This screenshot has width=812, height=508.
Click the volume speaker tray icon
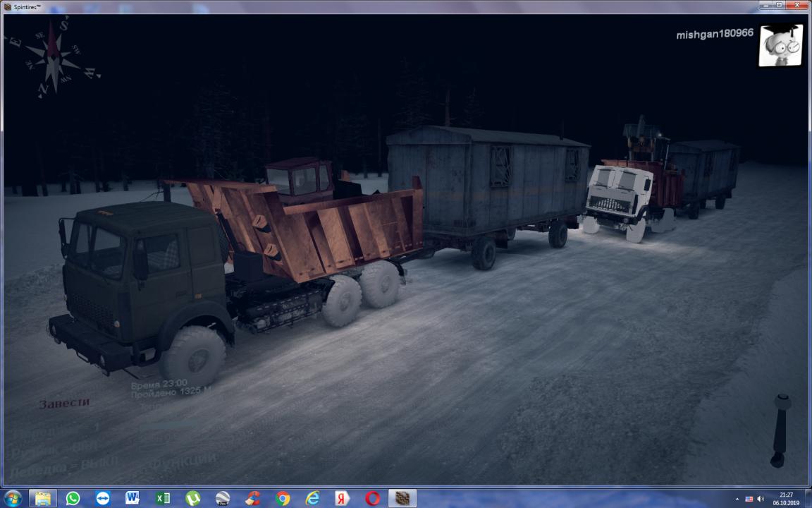pos(760,499)
